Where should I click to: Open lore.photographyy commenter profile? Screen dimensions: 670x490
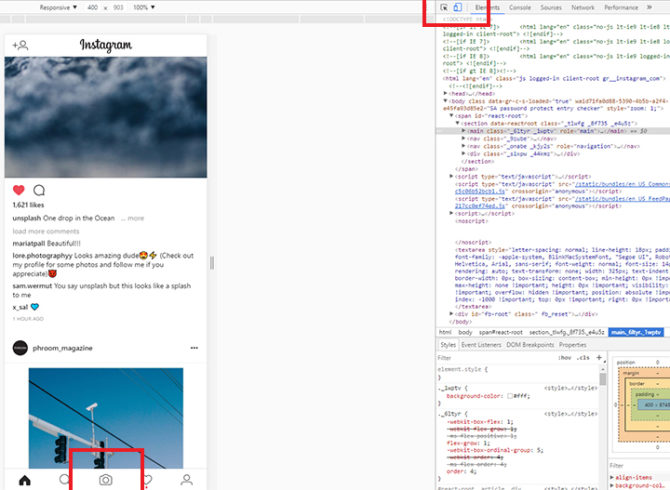click(42, 255)
